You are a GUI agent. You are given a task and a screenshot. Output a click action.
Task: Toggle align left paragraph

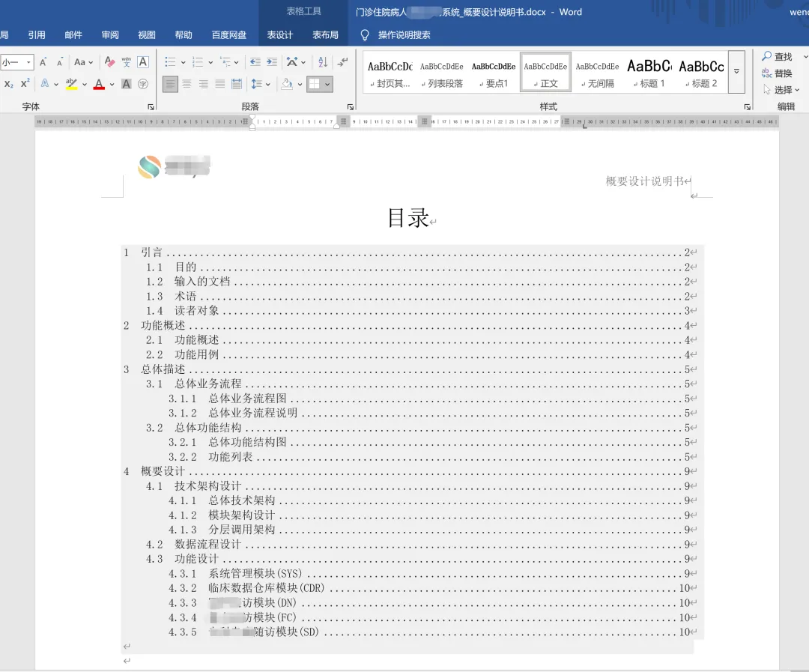(170, 84)
